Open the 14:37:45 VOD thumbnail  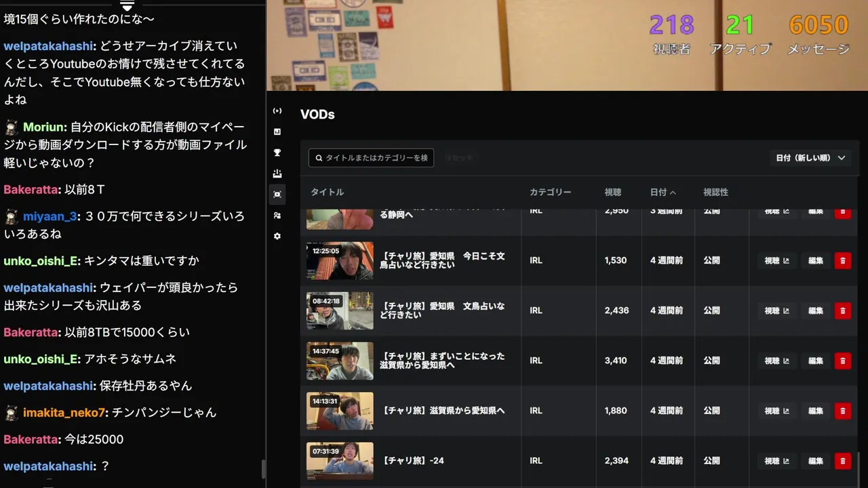point(340,361)
